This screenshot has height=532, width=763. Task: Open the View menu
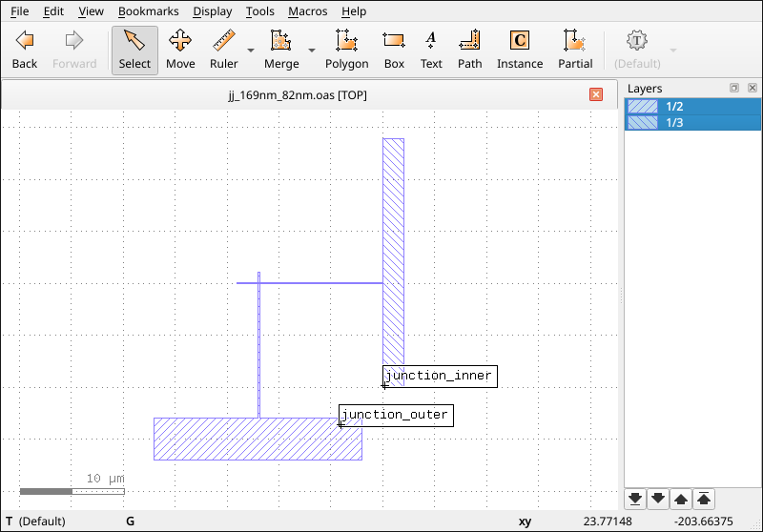tap(91, 11)
